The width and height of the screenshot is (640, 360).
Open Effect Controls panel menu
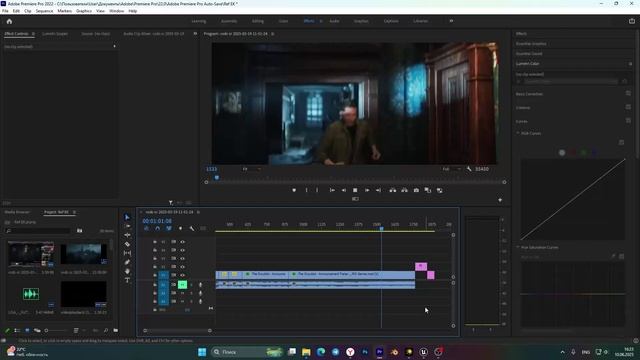33,34
